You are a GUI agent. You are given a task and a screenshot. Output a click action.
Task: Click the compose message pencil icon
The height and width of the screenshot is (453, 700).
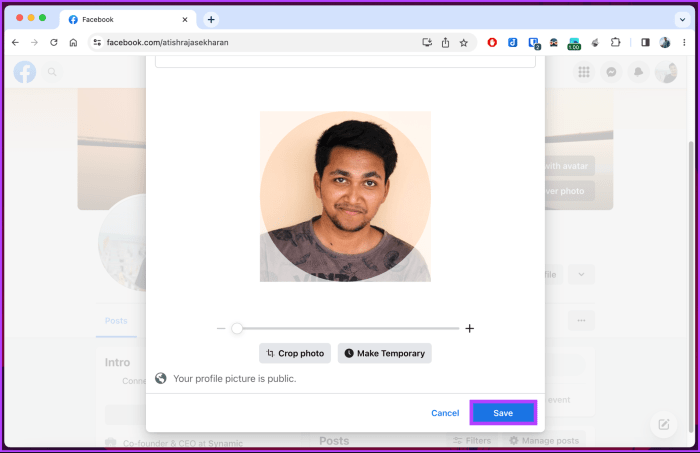pos(664,424)
